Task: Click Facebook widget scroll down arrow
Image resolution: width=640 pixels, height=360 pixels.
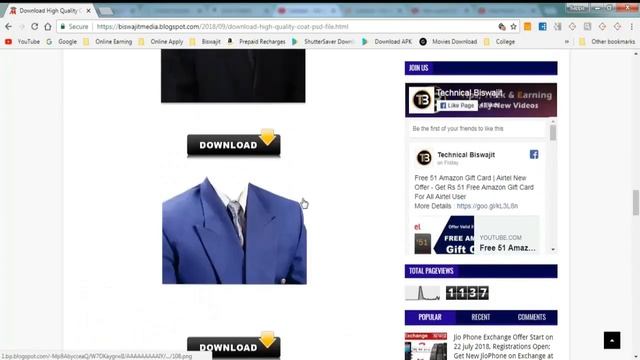Action: click(x=553, y=249)
